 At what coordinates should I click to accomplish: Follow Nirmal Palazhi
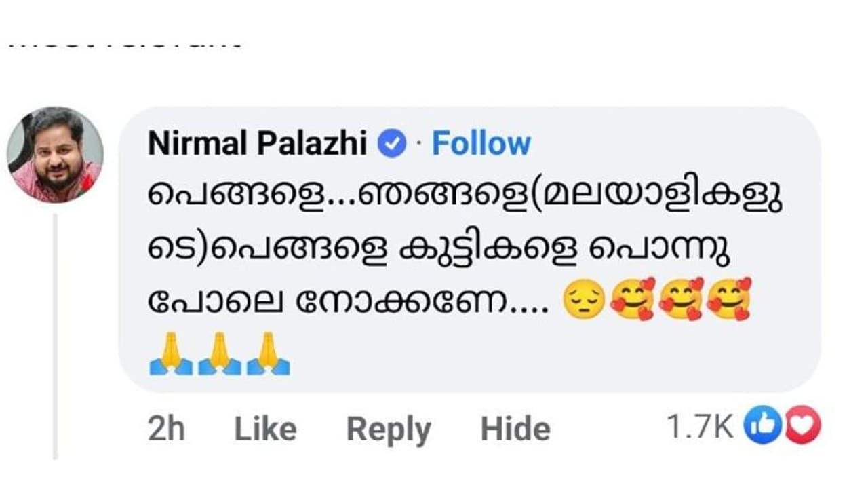pos(481,144)
